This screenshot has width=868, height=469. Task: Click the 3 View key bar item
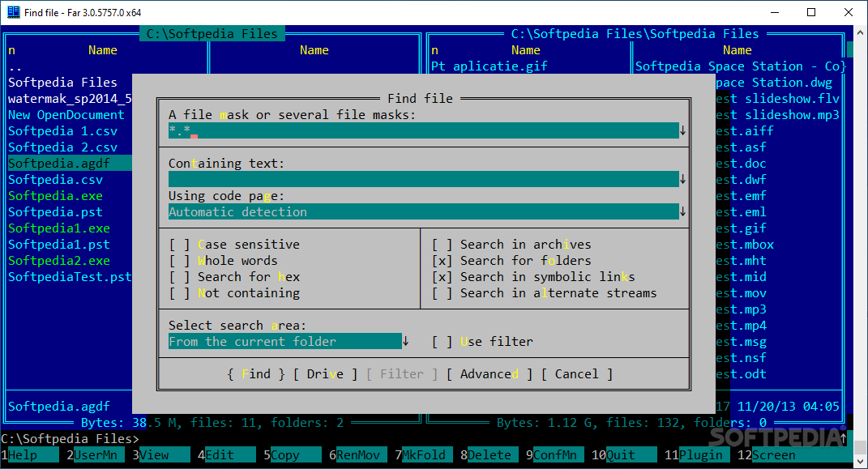tap(161, 455)
